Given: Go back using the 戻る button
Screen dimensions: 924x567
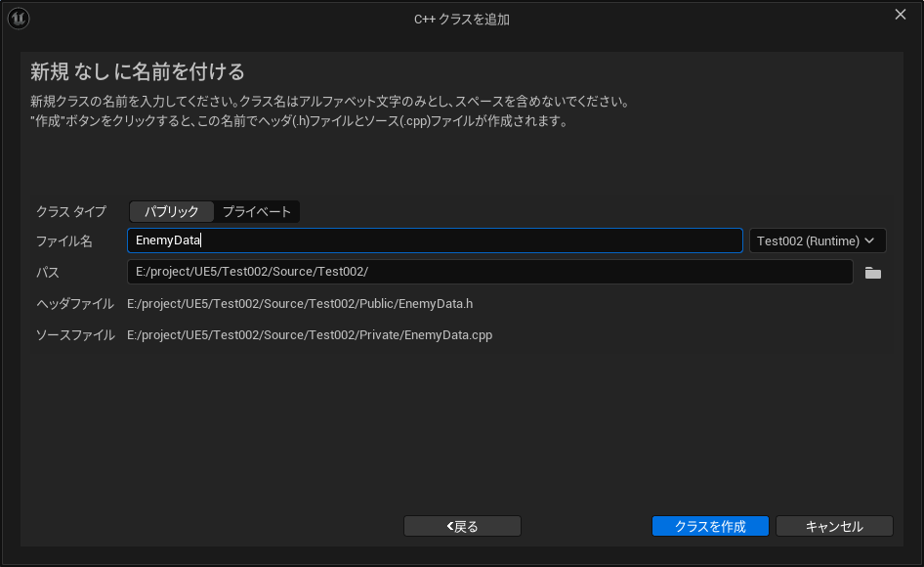Looking at the screenshot, I should pos(462,526).
